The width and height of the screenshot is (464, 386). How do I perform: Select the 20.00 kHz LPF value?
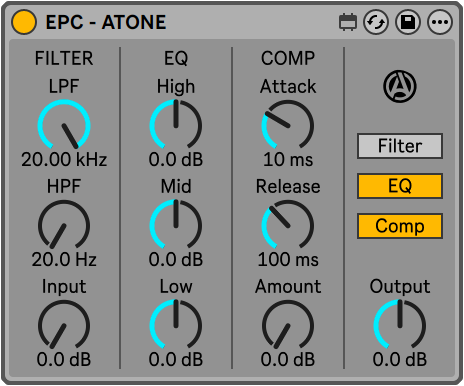tap(64, 159)
